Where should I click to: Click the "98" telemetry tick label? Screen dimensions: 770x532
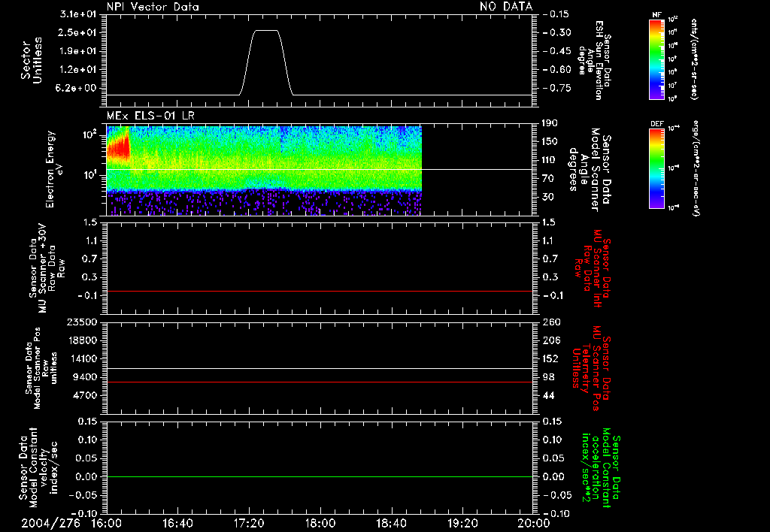[548, 377]
